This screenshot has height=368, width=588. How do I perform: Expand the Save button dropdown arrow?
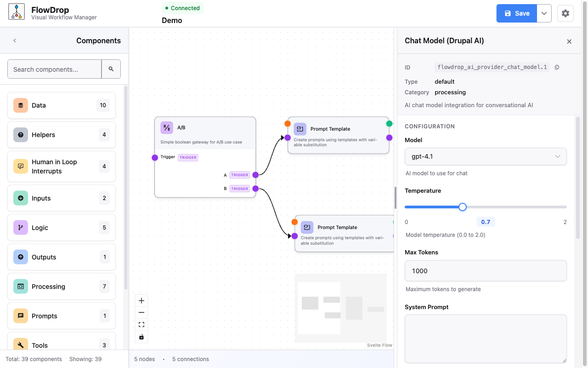[544, 13]
